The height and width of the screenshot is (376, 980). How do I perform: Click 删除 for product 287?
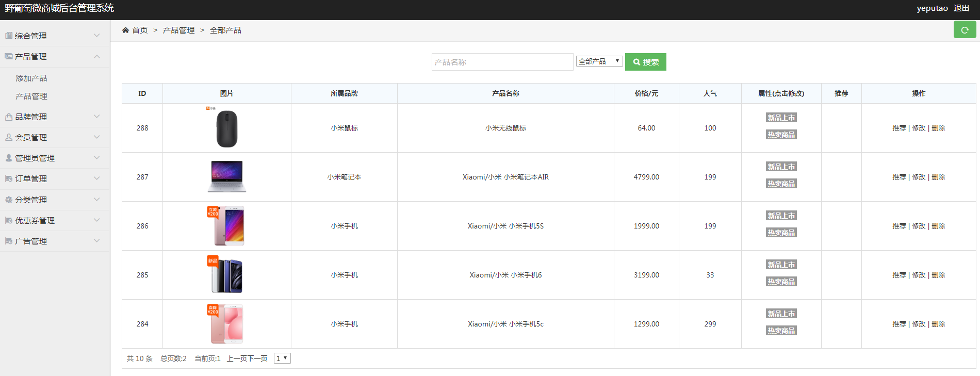938,177
